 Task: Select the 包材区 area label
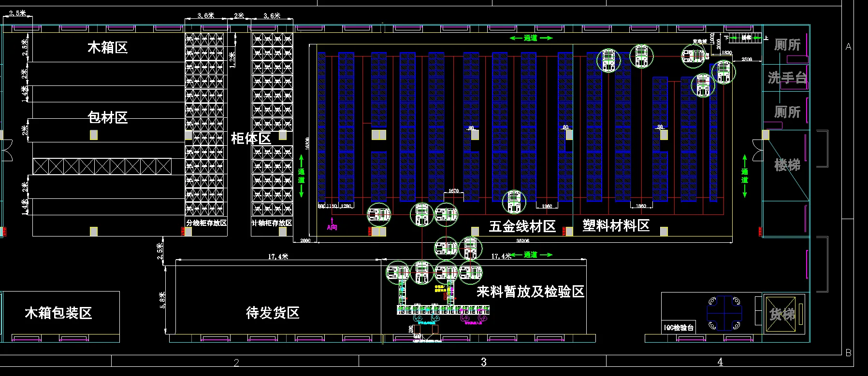[x=108, y=117]
